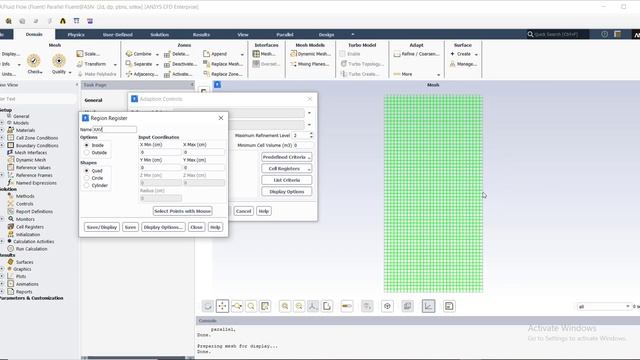Click Select Points with Mouse button

[x=182, y=211]
